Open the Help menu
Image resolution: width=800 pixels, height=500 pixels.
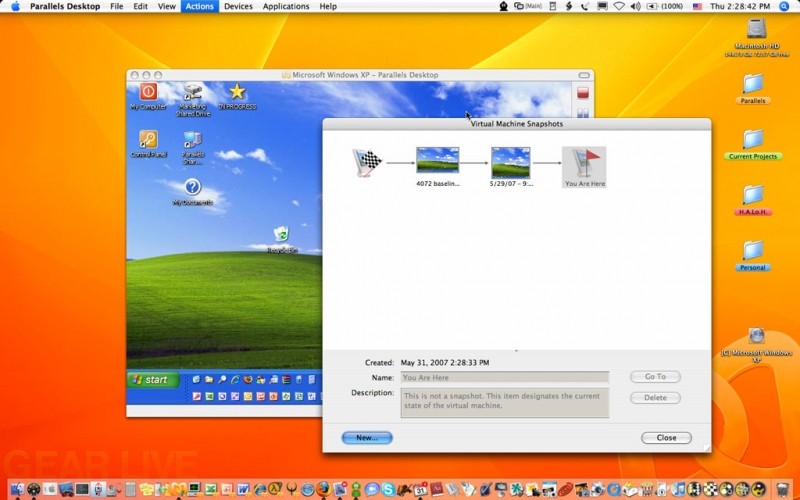328,6
